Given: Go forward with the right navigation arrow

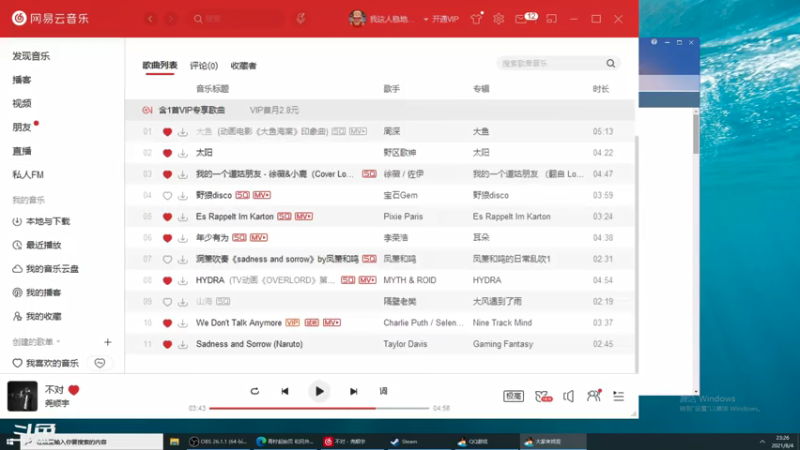Looking at the screenshot, I should pos(171,19).
